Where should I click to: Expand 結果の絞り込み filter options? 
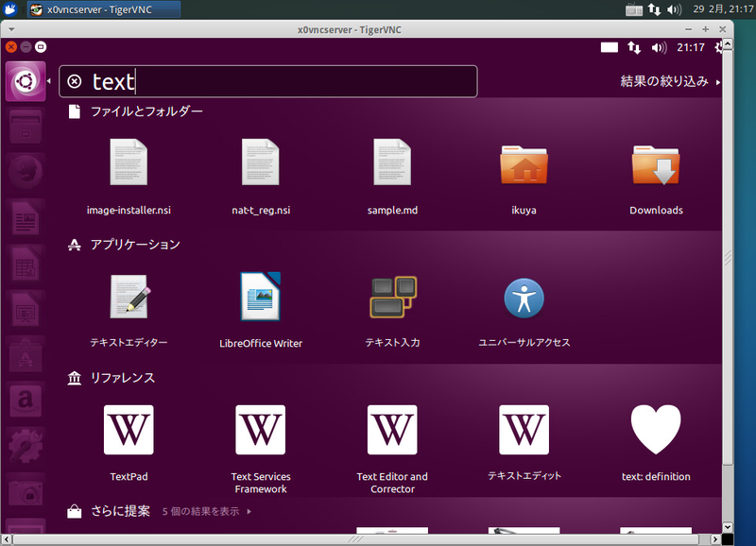[x=670, y=81]
